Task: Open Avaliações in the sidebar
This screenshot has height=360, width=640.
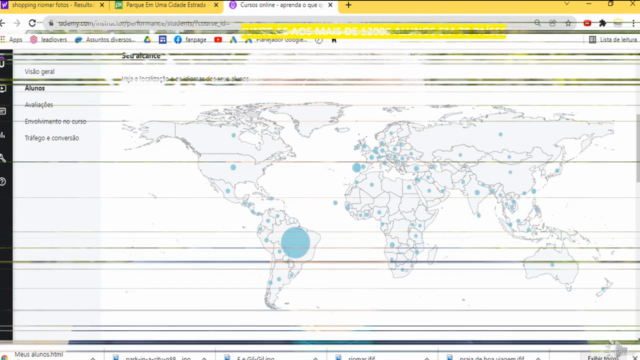Action: pos(39,105)
